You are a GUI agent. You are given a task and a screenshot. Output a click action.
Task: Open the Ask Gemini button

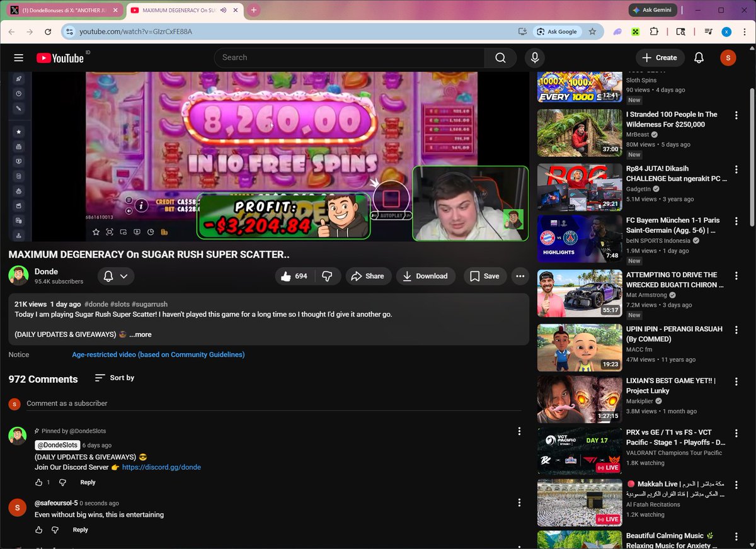(x=653, y=10)
